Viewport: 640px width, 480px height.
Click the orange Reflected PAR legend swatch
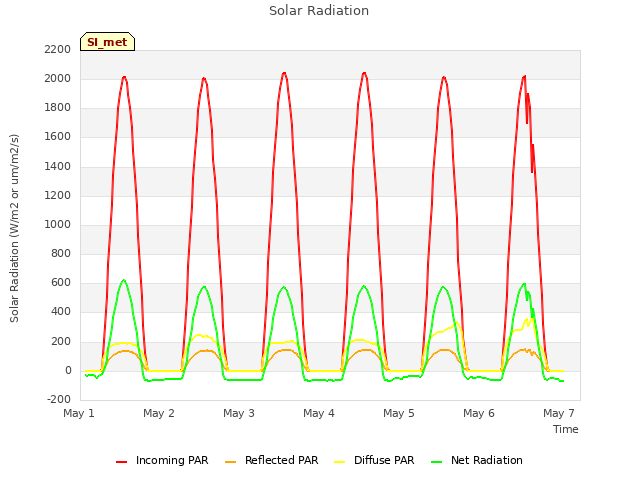[231, 462]
